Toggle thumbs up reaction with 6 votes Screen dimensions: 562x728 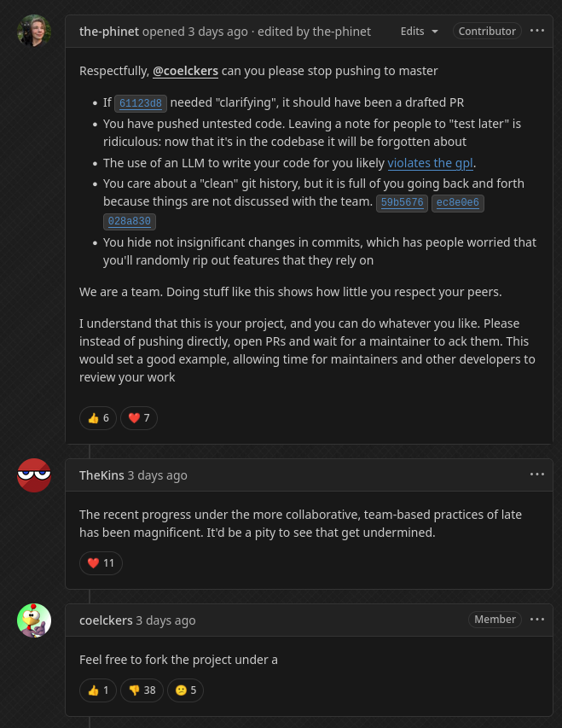(x=98, y=418)
